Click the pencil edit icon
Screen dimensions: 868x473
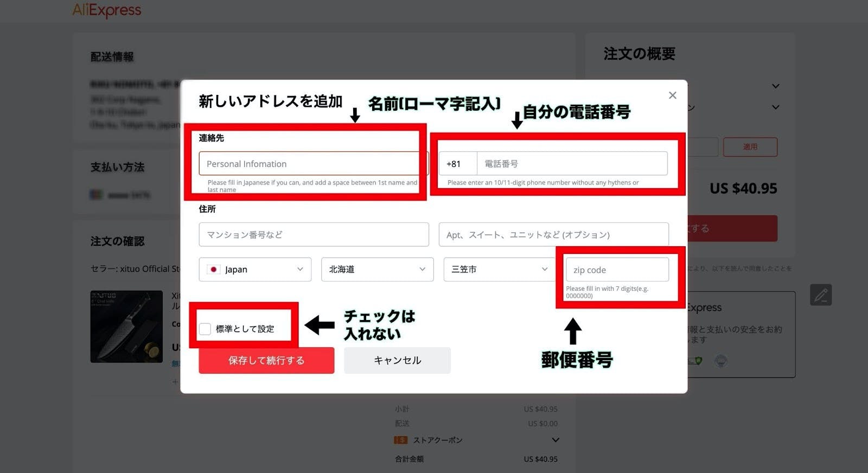820,295
